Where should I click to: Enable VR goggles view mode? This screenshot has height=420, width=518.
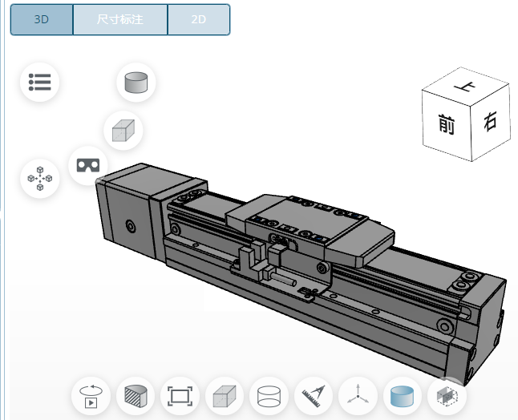coord(88,165)
